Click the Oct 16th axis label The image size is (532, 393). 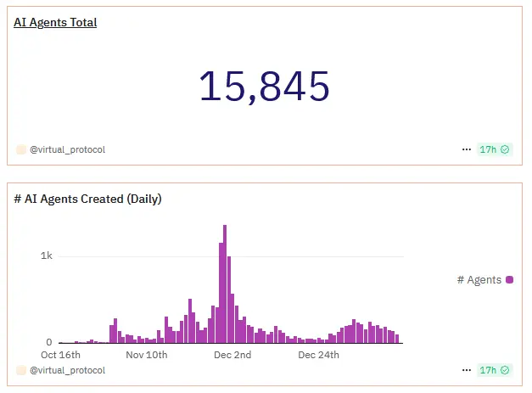click(61, 355)
